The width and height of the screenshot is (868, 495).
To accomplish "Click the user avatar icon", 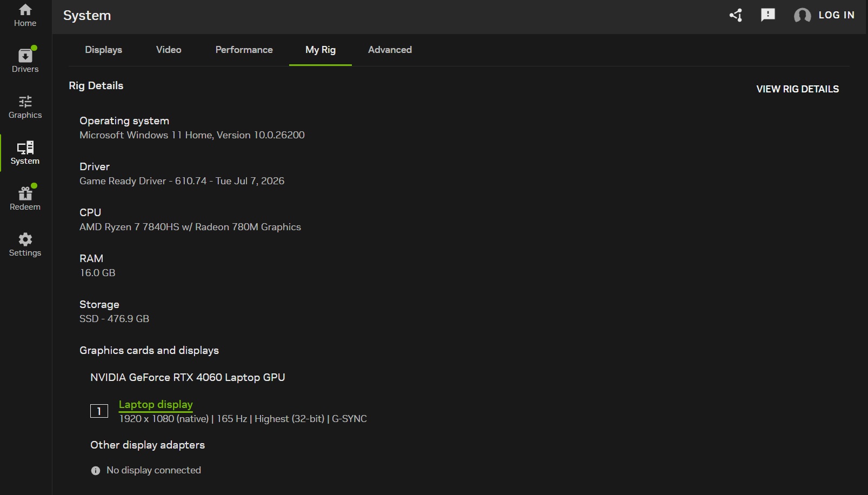I will (x=802, y=15).
